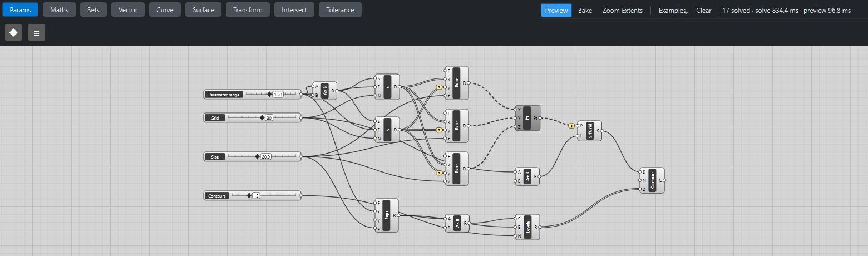
Task: Click the C output port of Contour
Action: 664,180
